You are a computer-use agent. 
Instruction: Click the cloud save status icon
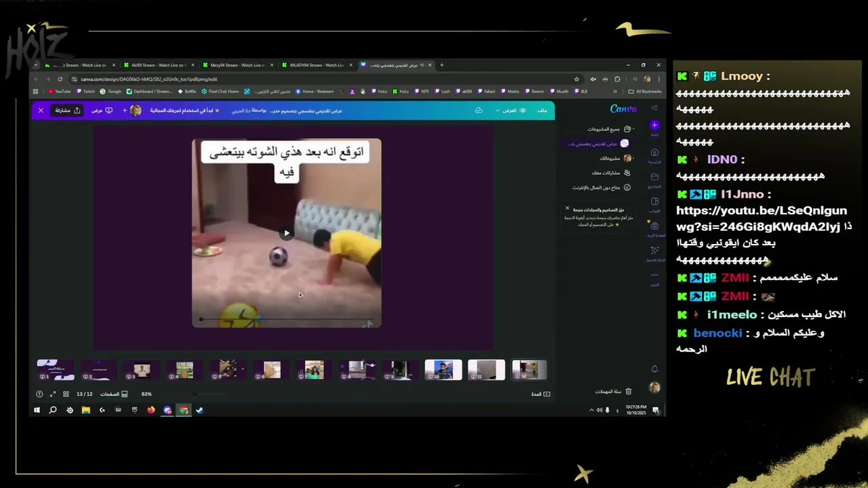(479, 110)
